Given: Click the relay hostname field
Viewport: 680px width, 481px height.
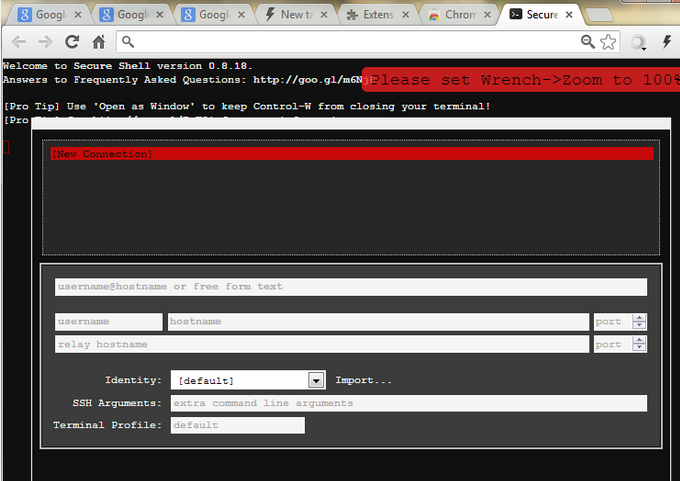Looking at the screenshot, I should coord(321,344).
